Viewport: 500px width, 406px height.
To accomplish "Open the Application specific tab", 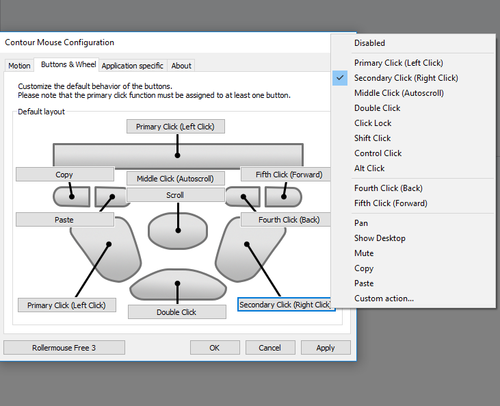I will (x=132, y=66).
